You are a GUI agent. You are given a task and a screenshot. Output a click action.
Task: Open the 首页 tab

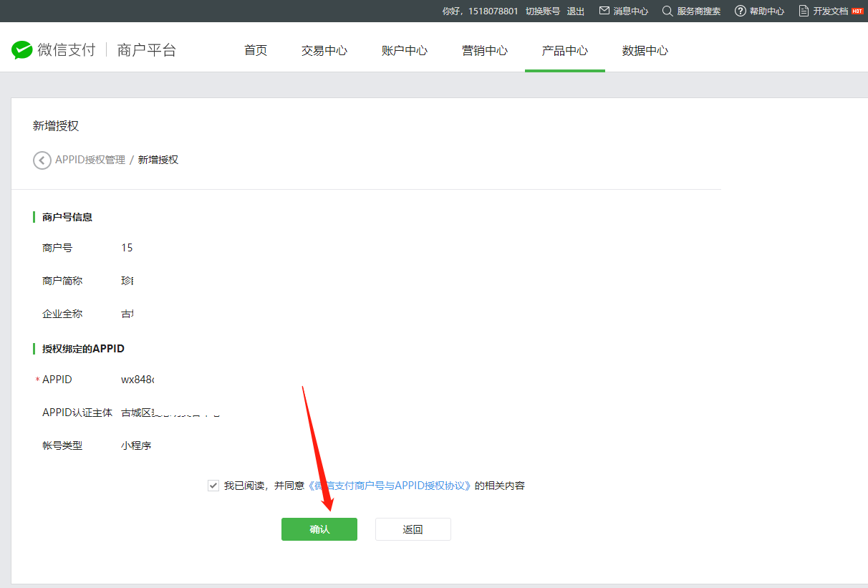click(256, 50)
